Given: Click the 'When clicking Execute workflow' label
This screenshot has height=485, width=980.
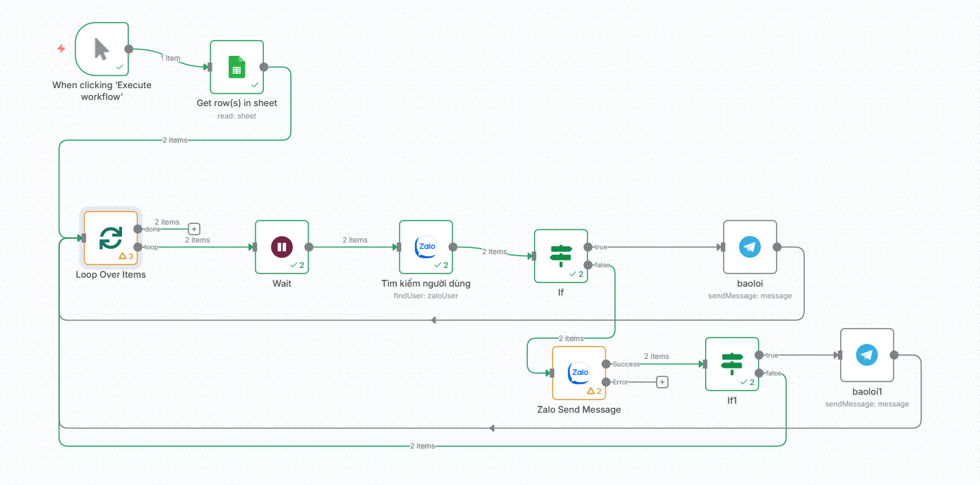Looking at the screenshot, I should point(102,91).
